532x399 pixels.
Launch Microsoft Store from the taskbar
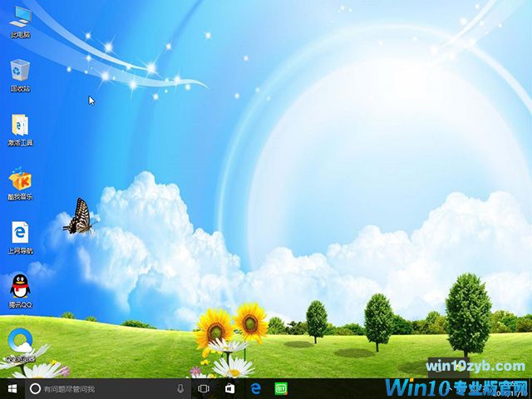(229, 388)
